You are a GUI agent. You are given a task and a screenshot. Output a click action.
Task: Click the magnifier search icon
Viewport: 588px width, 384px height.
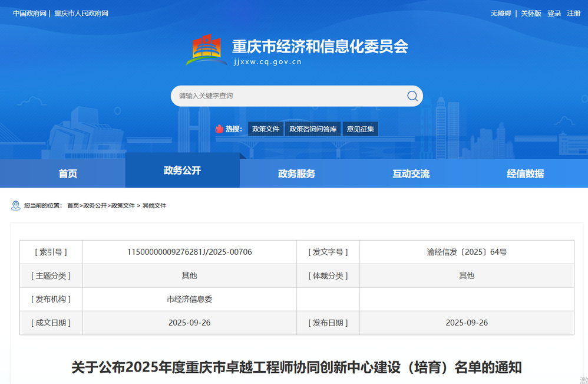click(412, 96)
